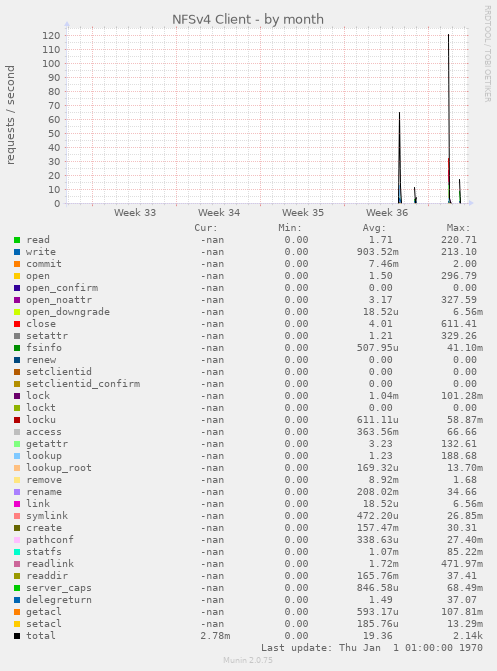Image resolution: width=497 pixels, height=671 pixels.
Task: Click the open_downgrade legend label
Action: 68,312
